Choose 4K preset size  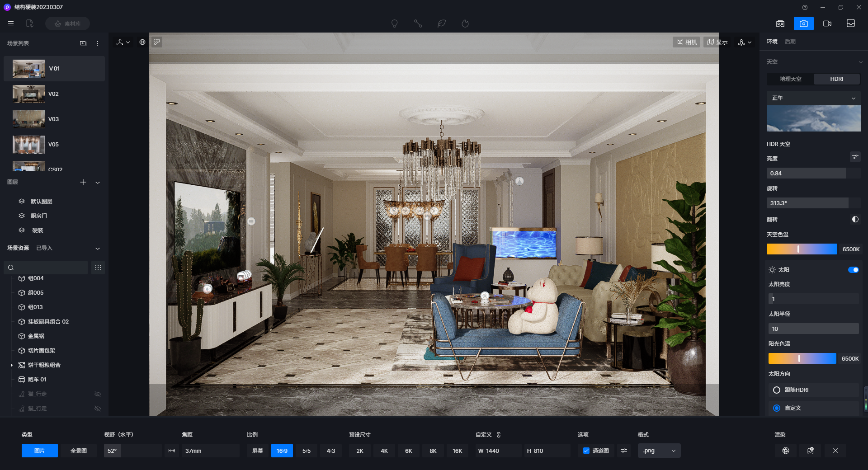pyautogui.click(x=384, y=451)
